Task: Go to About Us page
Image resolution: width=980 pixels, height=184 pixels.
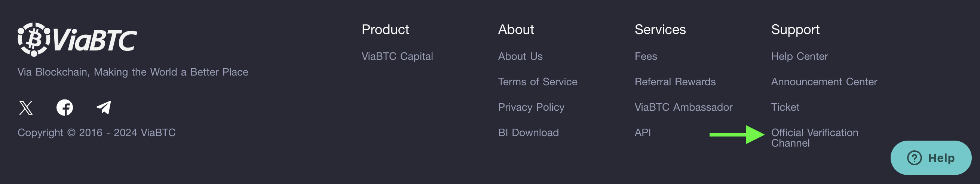Action: point(520,56)
